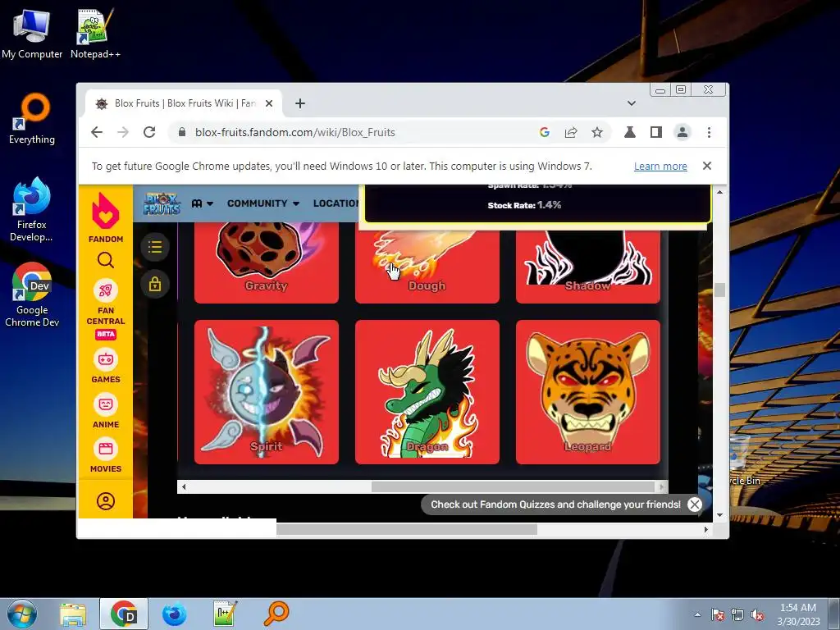Open Notepad++ desktop shortcut
This screenshot has width=840, height=630.
(x=95, y=34)
